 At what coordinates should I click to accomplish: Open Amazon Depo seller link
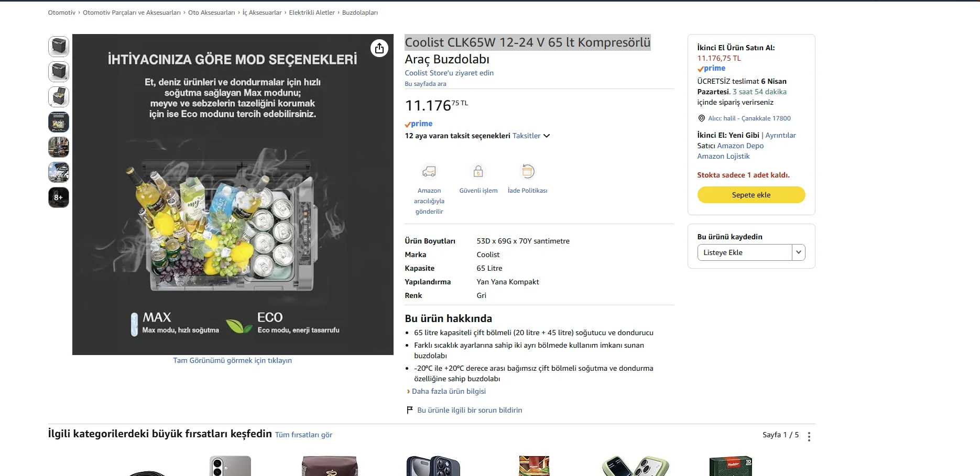(x=740, y=146)
